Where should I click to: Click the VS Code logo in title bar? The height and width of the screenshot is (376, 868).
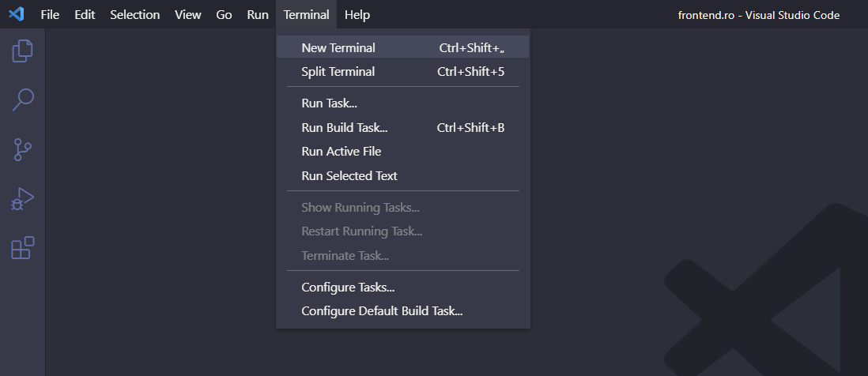[17, 15]
